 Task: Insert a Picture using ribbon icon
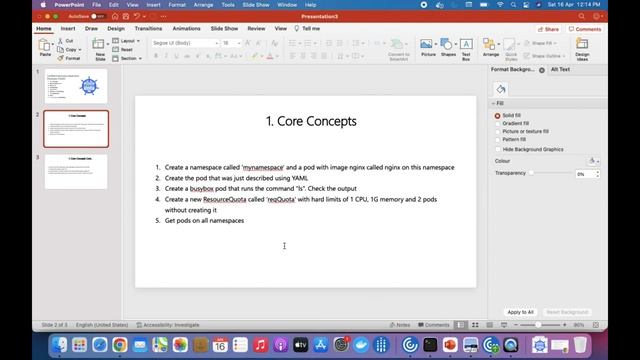point(426,44)
